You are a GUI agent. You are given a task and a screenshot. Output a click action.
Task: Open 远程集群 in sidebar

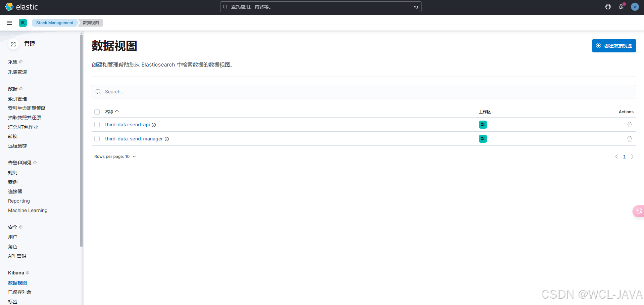click(17, 146)
